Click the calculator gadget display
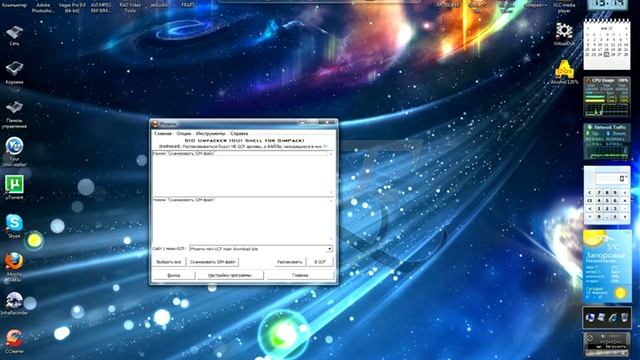640x360 pixels. click(x=611, y=178)
